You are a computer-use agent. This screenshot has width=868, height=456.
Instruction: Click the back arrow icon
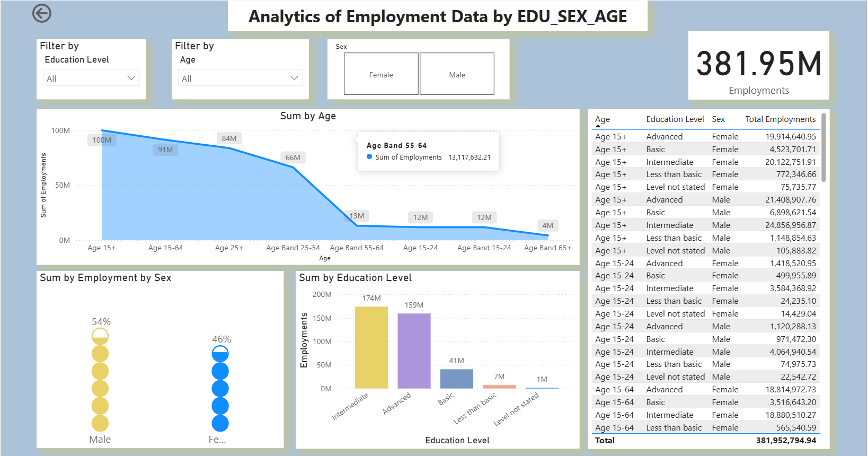pos(42,13)
